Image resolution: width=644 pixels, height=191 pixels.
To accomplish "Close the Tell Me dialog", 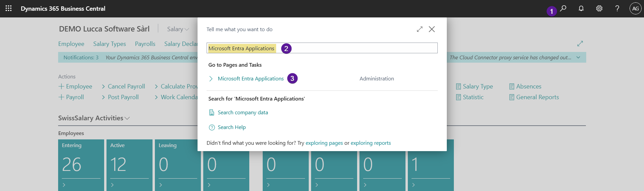I will [432, 29].
